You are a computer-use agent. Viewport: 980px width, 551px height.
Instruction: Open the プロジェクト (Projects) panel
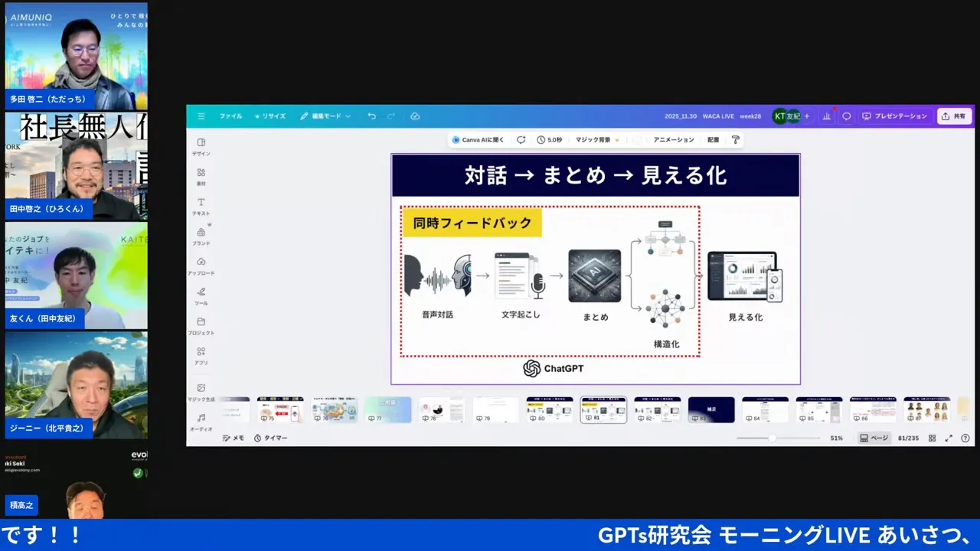[201, 327]
